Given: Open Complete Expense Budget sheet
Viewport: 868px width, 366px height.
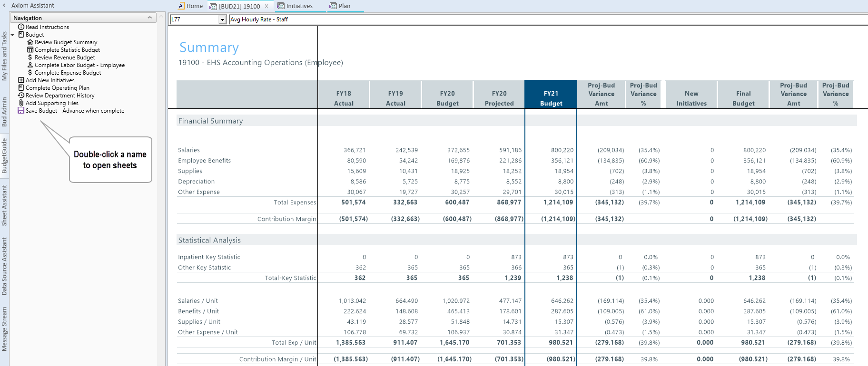Looking at the screenshot, I should pyautogui.click(x=68, y=73).
